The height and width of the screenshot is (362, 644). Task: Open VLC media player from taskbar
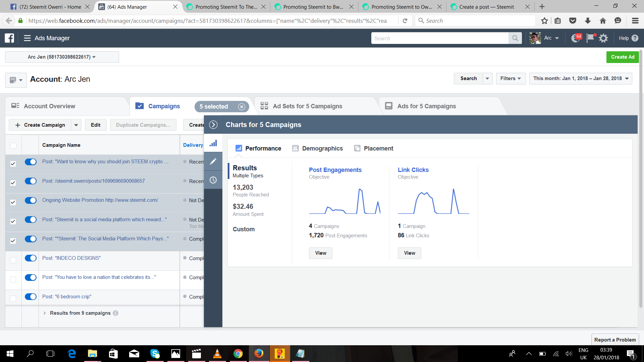(217, 354)
